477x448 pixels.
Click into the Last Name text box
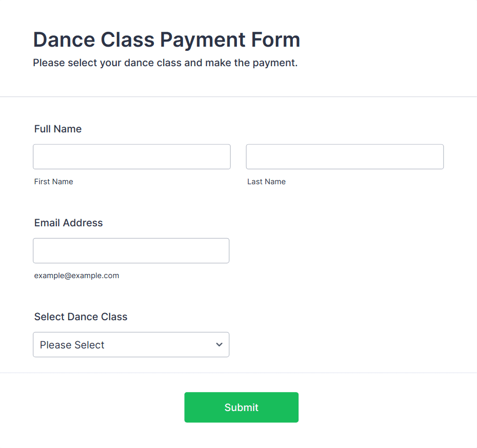[x=345, y=157]
